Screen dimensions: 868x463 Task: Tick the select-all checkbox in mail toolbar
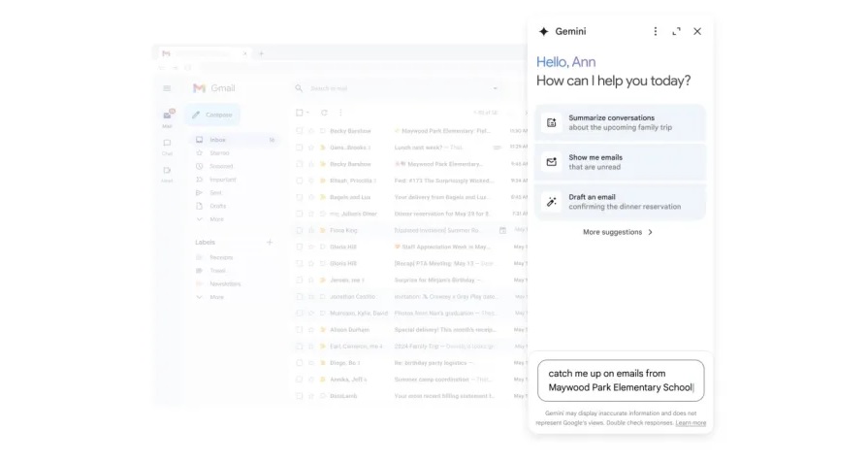click(x=300, y=113)
